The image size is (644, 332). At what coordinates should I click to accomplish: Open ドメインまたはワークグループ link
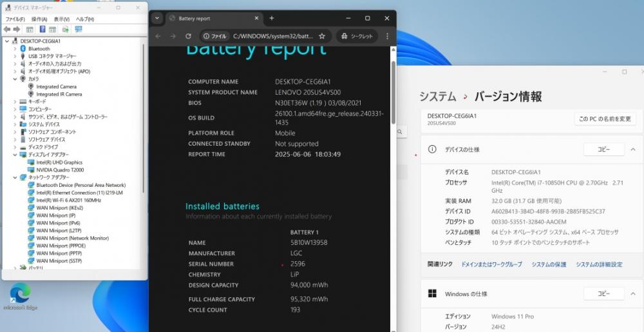(491, 264)
